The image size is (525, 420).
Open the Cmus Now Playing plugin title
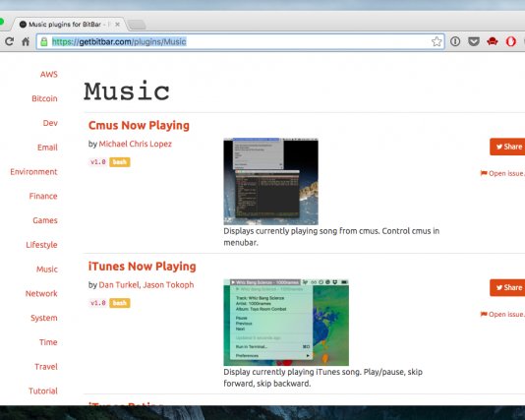click(x=139, y=125)
